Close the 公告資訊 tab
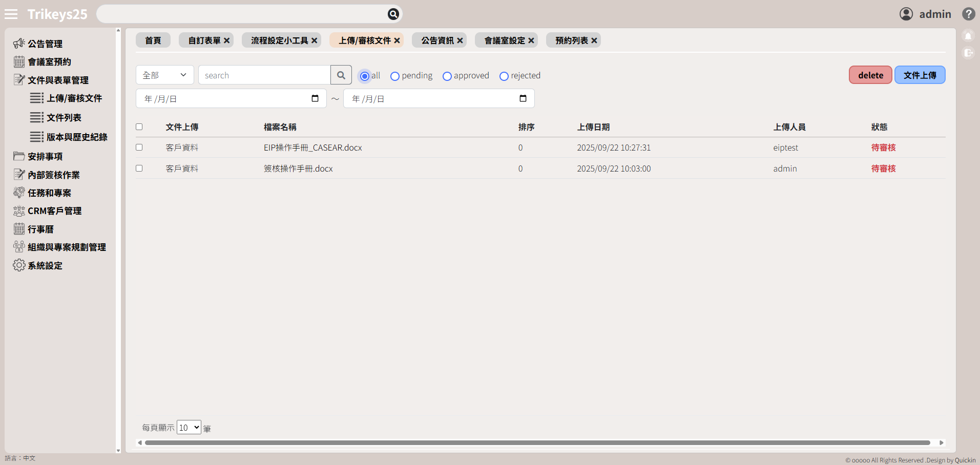This screenshot has width=980, height=465. [460, 40]
